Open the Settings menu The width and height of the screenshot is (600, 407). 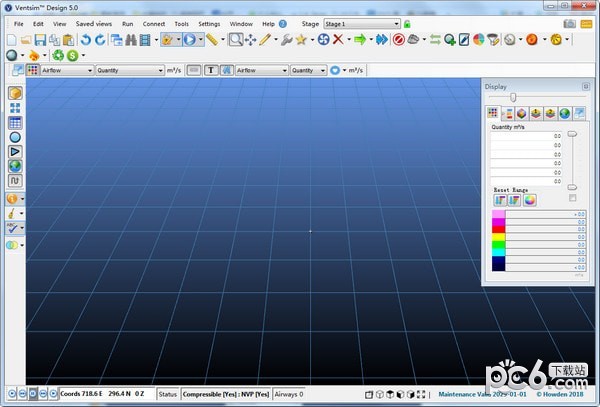pyautogui.click(x=209, y=24)
